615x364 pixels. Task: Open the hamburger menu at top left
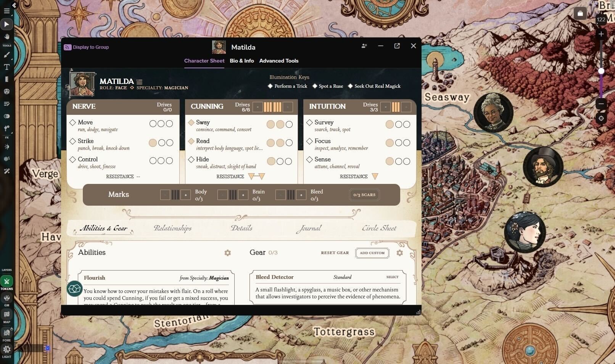(x=6, y=11)
